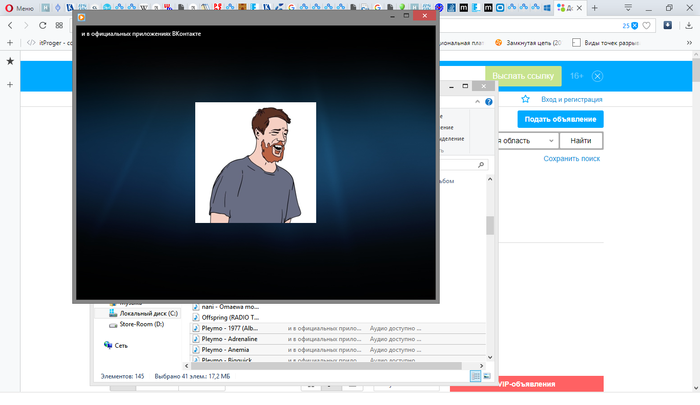Screen dimensions: 700x405
Task: Click the 'Элементов: 145' status text
Action: [x=122, y=376]
